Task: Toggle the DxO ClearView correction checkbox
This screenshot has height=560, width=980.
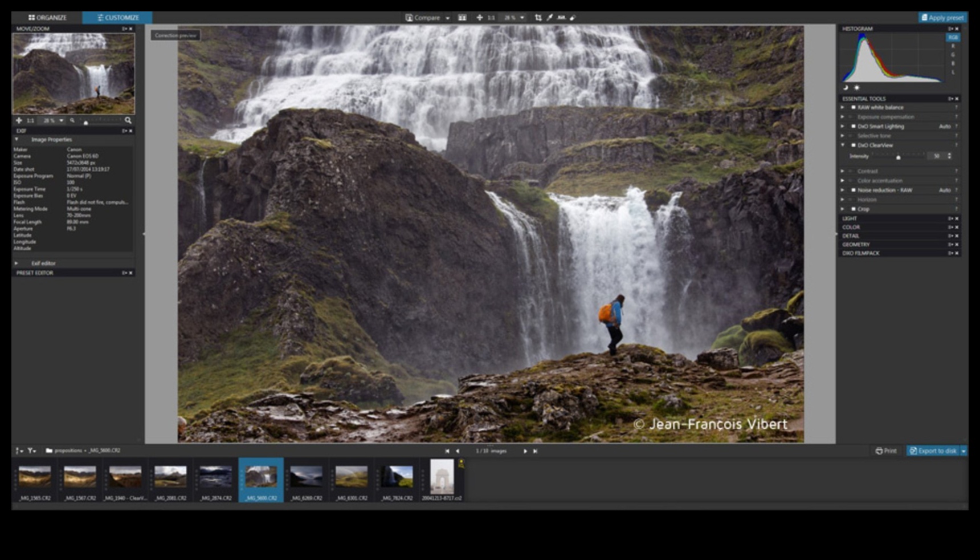Action: [x=854, y=145]
